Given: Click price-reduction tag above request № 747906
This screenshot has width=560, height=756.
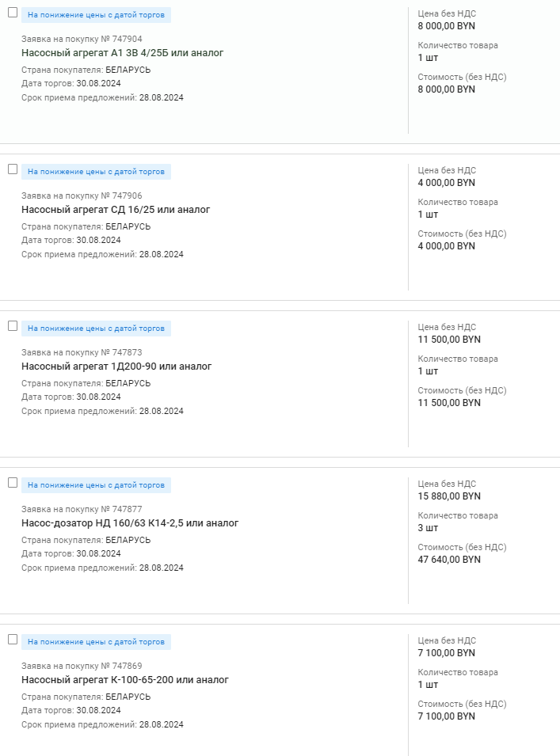Looking at the screenshot, I should (96, 172).
